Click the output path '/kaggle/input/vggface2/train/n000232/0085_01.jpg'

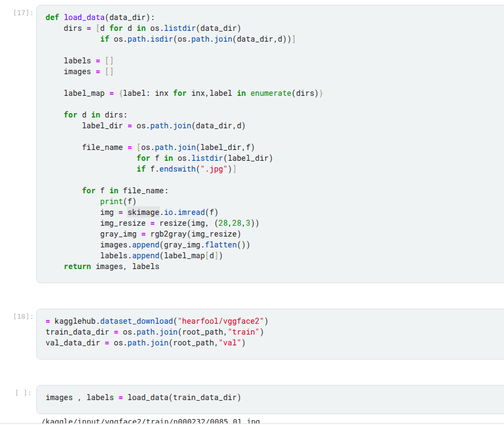[x=151, y=421]
